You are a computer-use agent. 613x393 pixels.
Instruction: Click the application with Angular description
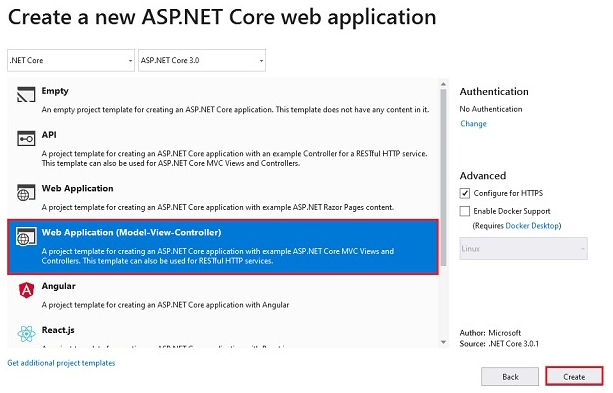point(165,305)
